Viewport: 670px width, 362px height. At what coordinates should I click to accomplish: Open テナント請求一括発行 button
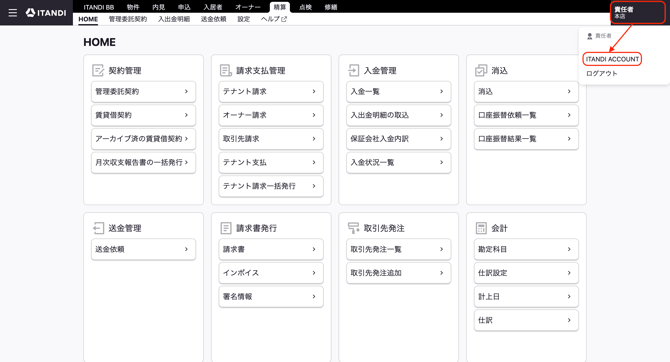pyautogui.click(x=271, y=186)
